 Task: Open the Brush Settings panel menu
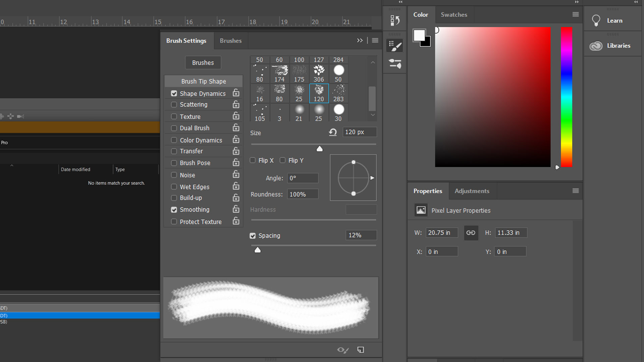375,41
